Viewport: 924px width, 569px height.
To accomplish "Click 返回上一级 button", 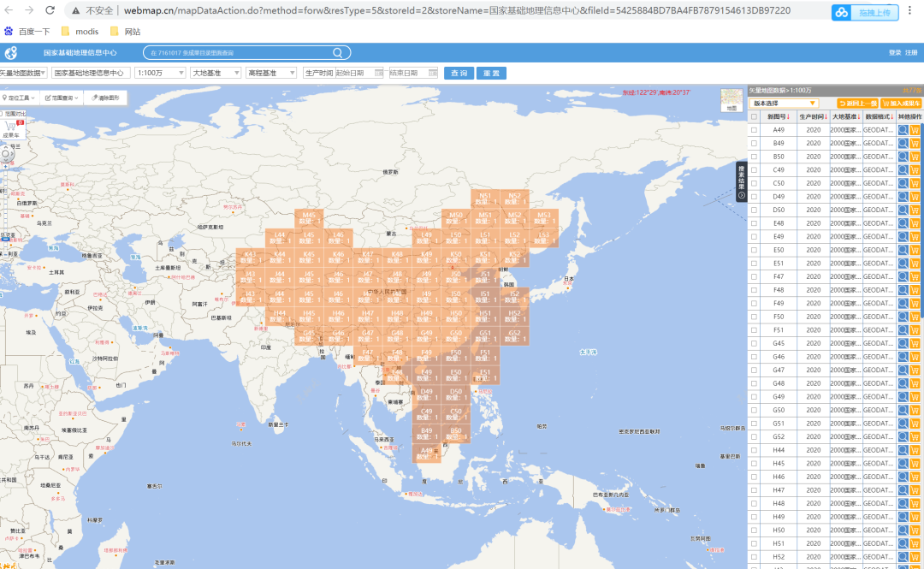I will [857, 104].
